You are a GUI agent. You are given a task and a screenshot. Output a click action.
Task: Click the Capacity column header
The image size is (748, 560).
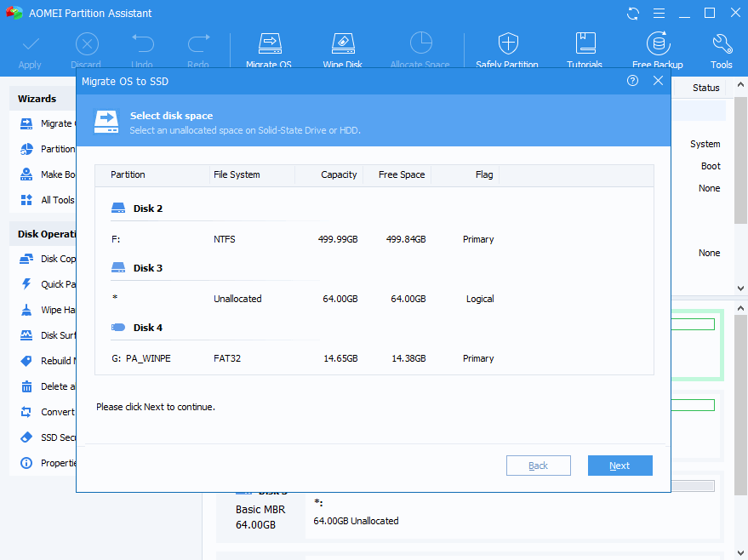pos(328,174)
